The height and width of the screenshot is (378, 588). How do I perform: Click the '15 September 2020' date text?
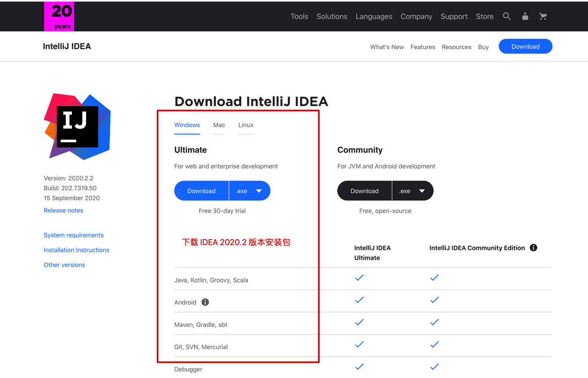72,198
